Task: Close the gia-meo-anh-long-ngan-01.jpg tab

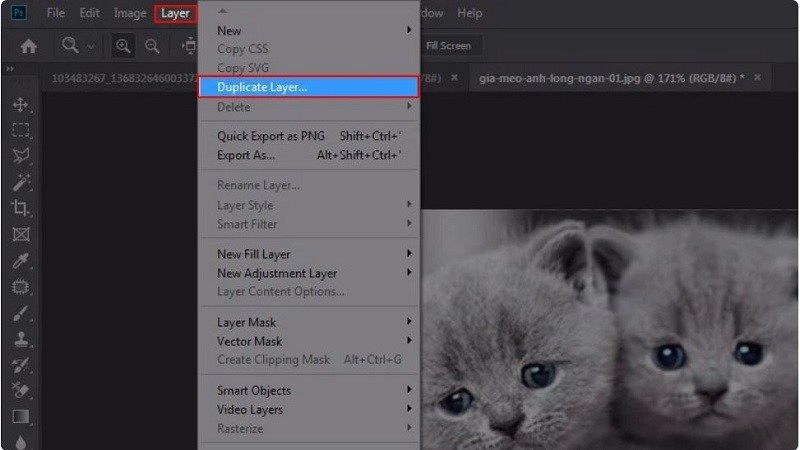Action: pos(757,78)
